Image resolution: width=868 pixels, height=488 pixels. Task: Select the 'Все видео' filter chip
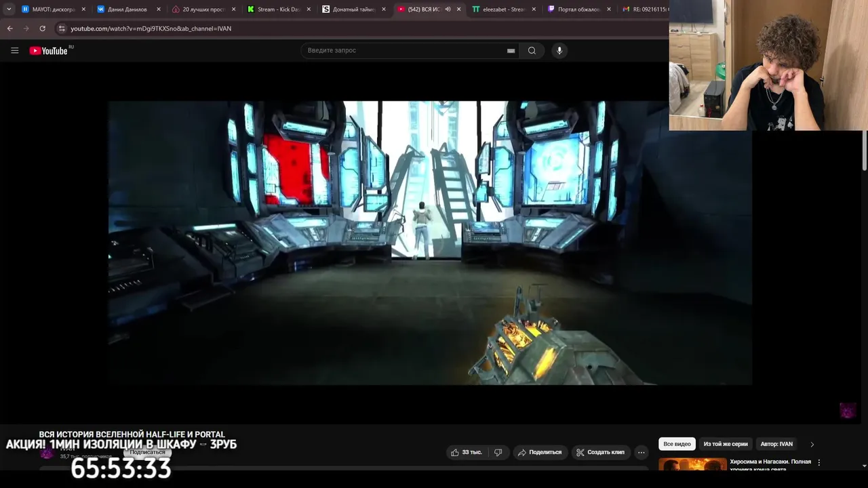[x=677, y=444]
